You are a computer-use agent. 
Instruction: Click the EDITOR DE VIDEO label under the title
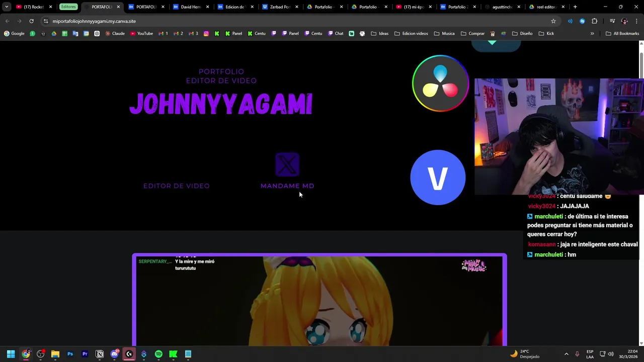pos(177,186)
